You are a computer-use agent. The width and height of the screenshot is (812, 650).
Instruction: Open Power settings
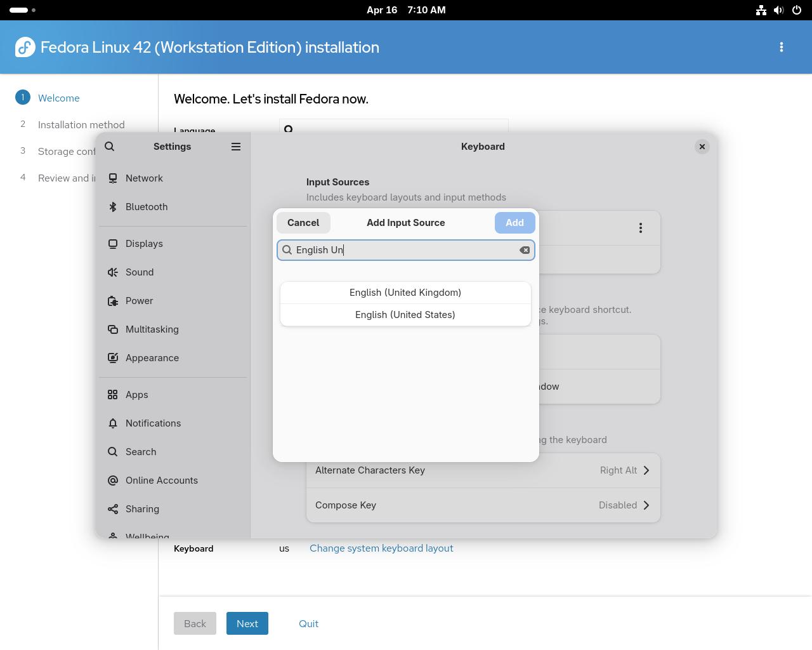[x=173, y=301]
